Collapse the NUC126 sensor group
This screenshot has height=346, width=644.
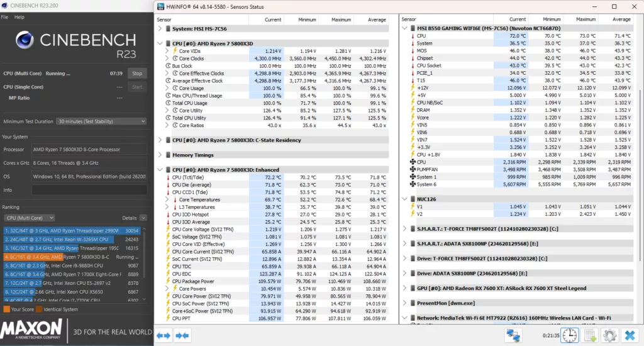coord(404,199)
